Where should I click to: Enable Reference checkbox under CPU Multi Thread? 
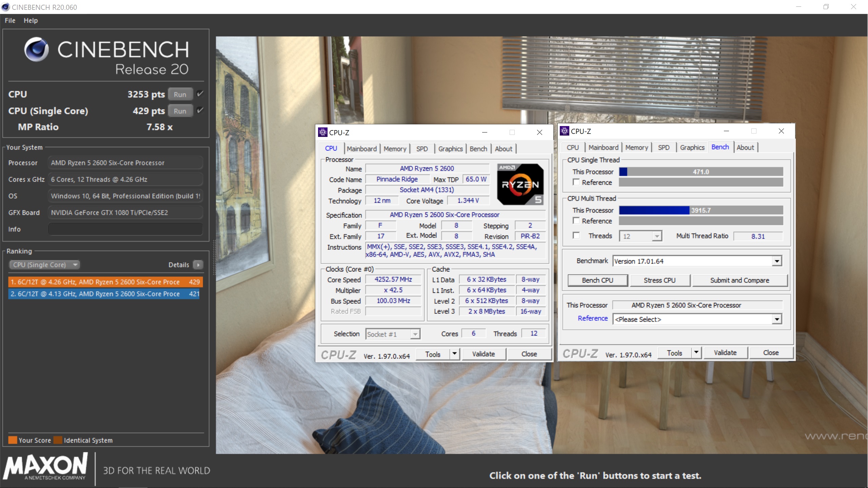576,221
